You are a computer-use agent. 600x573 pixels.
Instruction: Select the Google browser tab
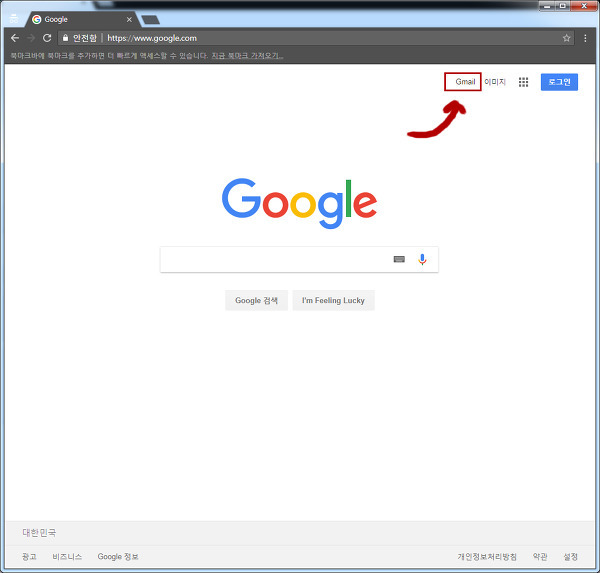point(82,20)
